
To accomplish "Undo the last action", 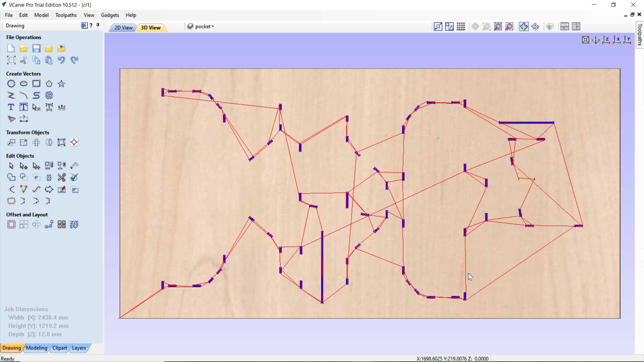I will pos(61,60).
